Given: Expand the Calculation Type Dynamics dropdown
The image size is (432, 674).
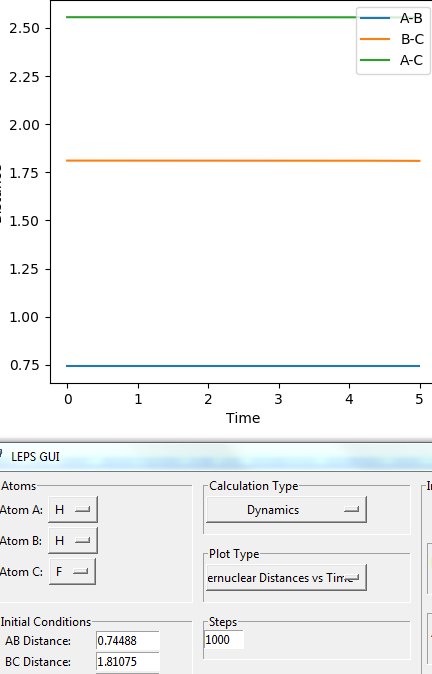Looking at the screenshot, I should (x=286, y=510).
